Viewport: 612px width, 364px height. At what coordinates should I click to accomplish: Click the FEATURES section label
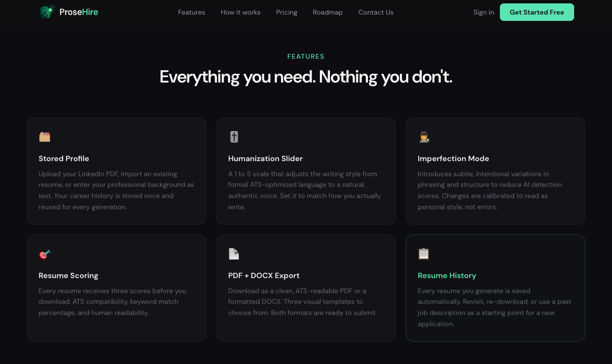point(306,57)
